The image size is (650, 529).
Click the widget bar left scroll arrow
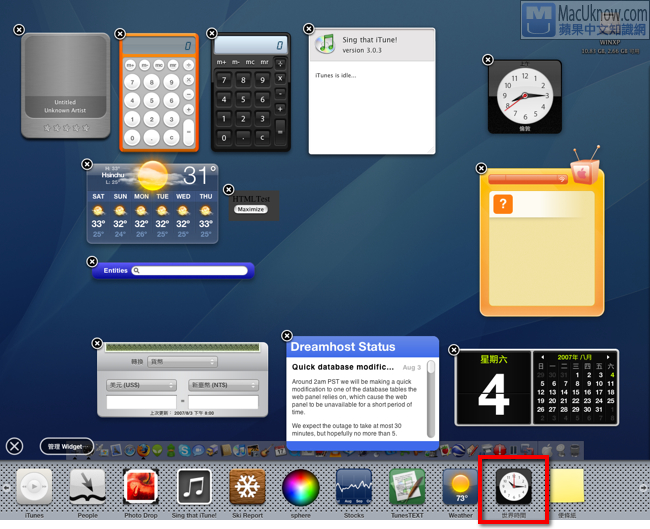[x=6, y=488]
